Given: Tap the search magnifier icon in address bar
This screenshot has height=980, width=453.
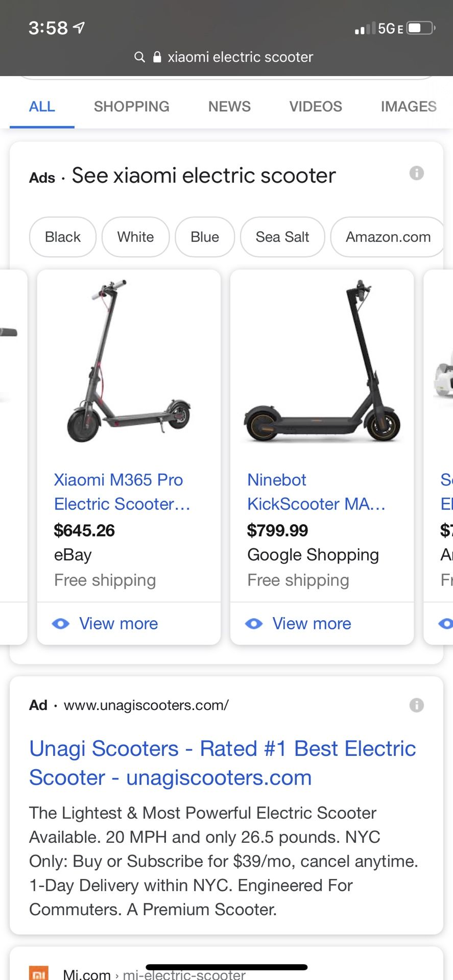Looking at the screenshot, I should coord(139,57).
